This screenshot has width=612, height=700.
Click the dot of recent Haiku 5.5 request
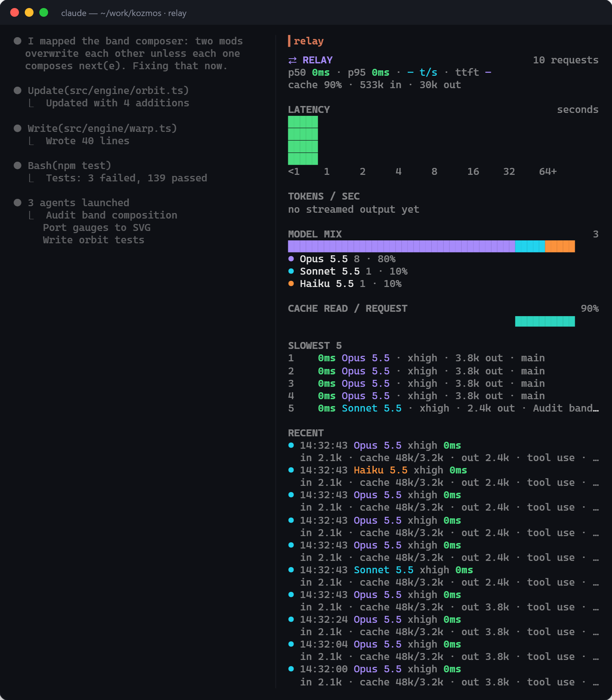point(291,470)
